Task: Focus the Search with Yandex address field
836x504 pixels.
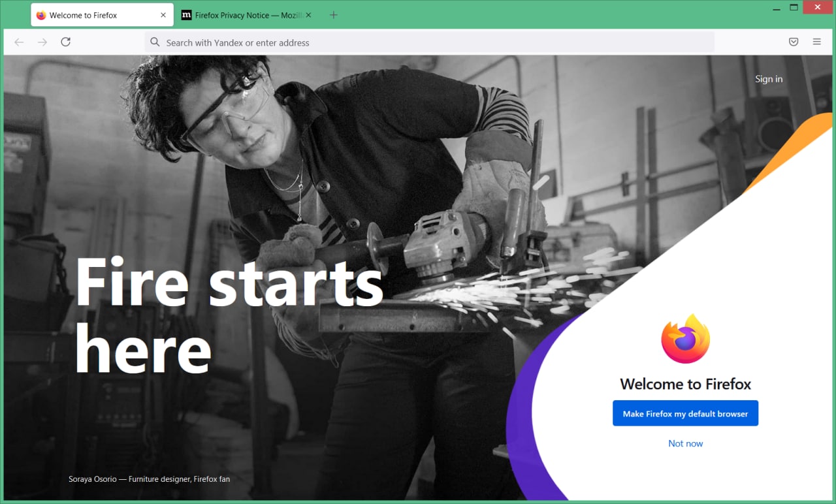Action: click(x=429, y=42)
